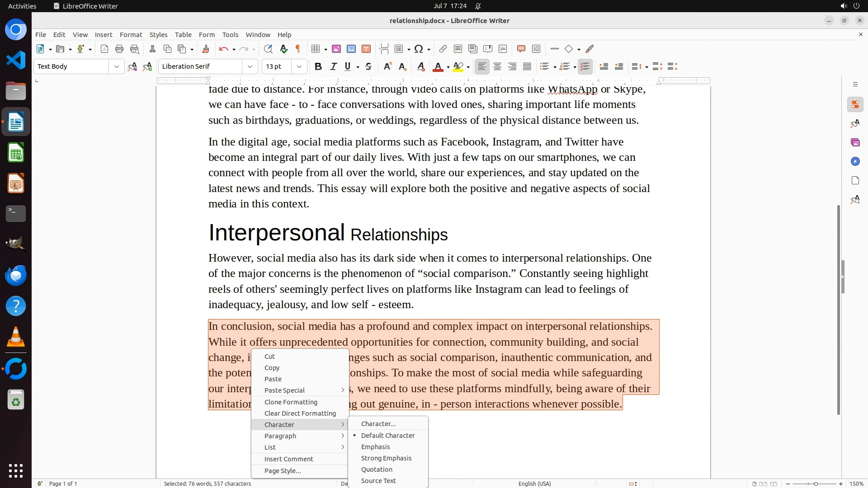The height and width of the screenshot is (488, 868).
Task: Choose Clear Direct Formatting in context menu
Action: click(300, 413)
